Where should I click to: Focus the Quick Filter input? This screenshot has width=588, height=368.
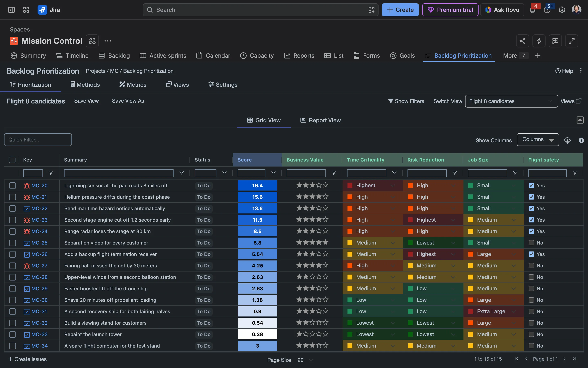click(x=38, y=140)
